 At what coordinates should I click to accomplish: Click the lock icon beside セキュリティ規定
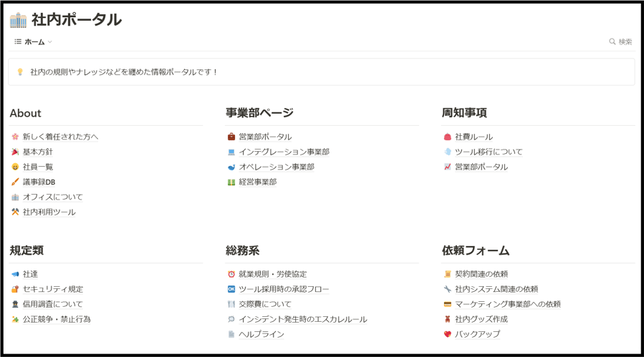[x=15, y=289]
